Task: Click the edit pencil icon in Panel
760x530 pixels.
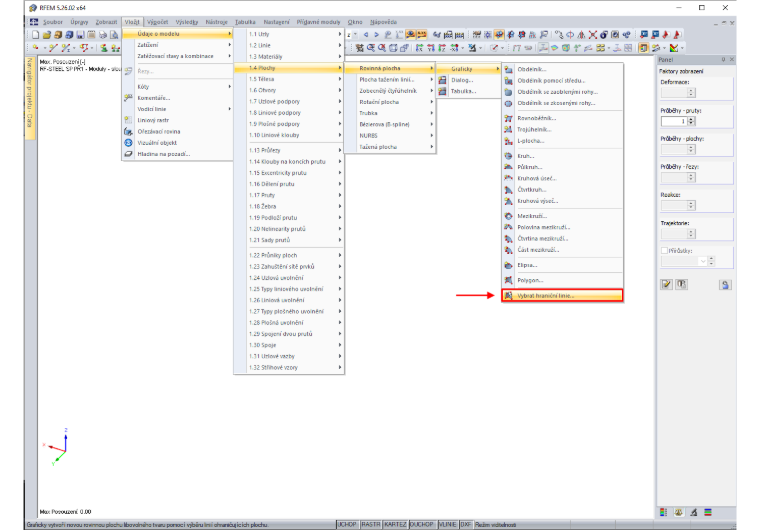Action: (x=666, y=284)
